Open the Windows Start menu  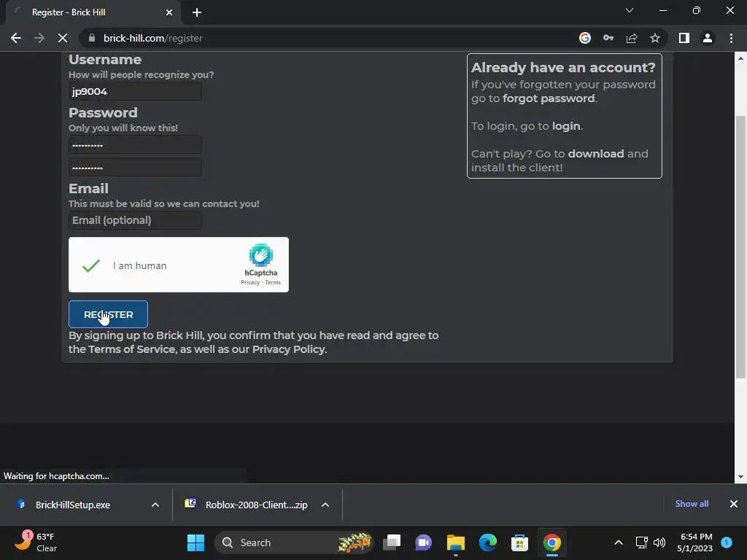pos(196,542)
